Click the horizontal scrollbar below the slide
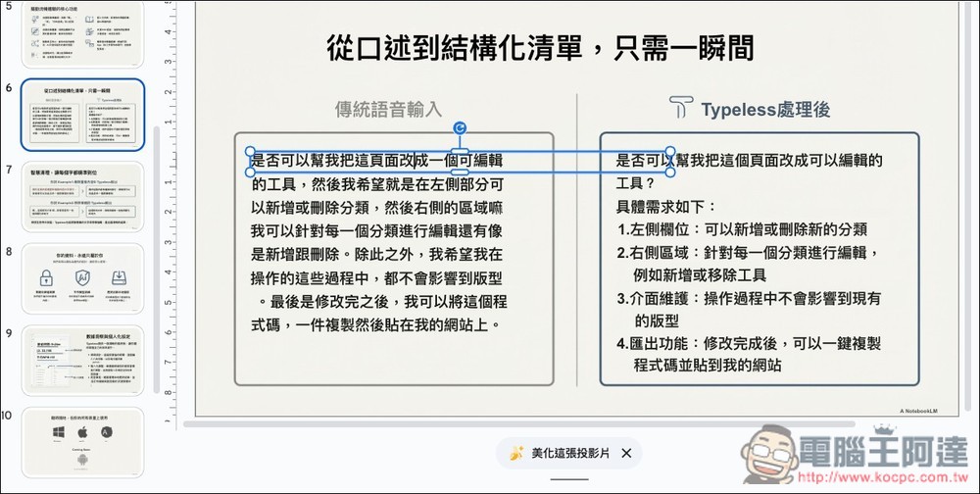The width and height of the screenshot is (980, 494). (518, 424)
